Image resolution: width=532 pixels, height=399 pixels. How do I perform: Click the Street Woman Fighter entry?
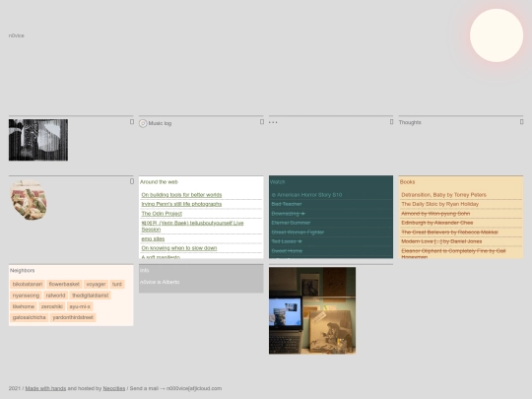coord(298,233)
